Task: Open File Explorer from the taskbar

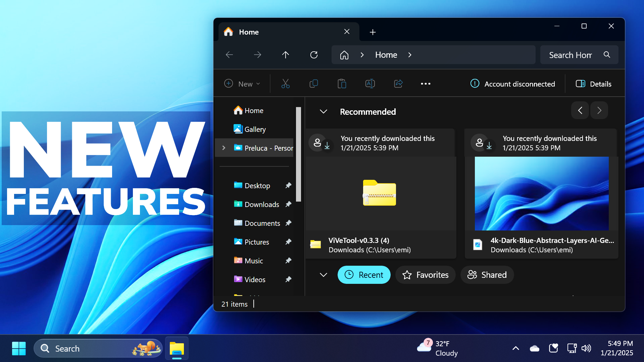Action: coord(177,348)
